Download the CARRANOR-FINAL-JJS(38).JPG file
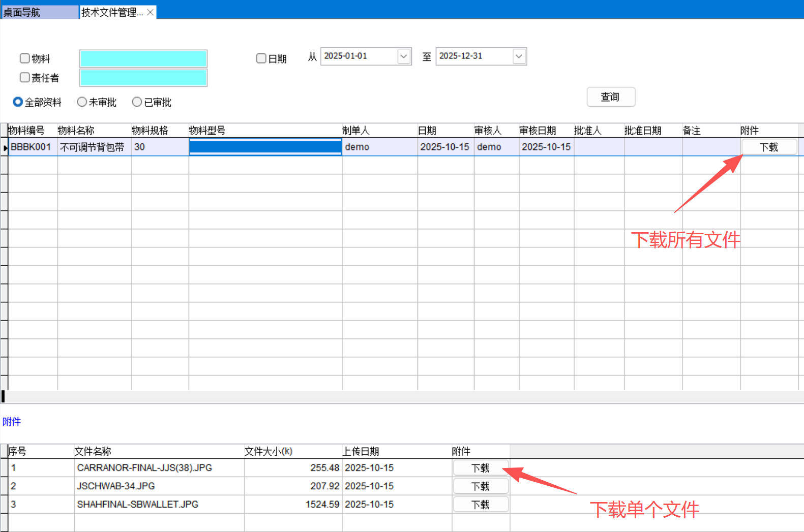Screen dimensions: 804x532 [x=480, y=468]
